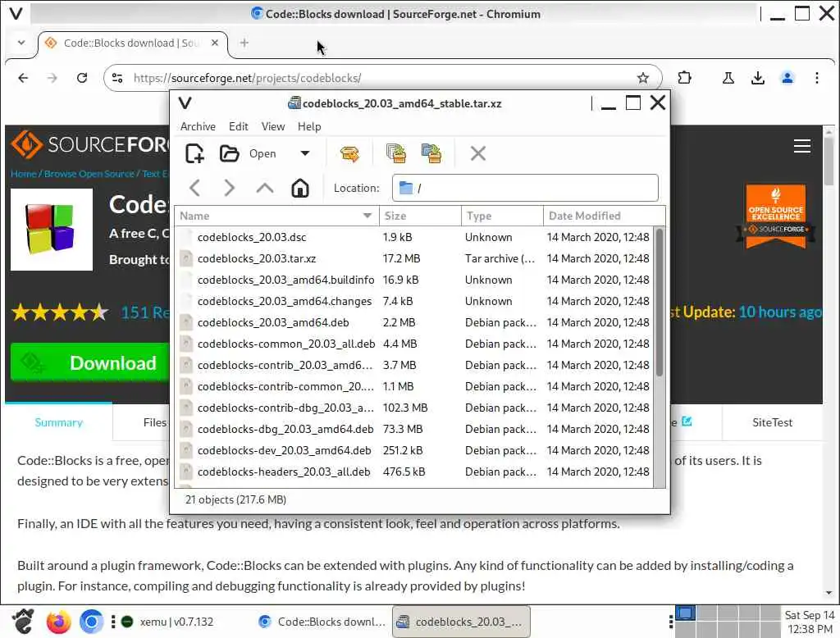
Task: Switch to codeblocks_20.03 taskbar window
Action: [x=461, y=622]
